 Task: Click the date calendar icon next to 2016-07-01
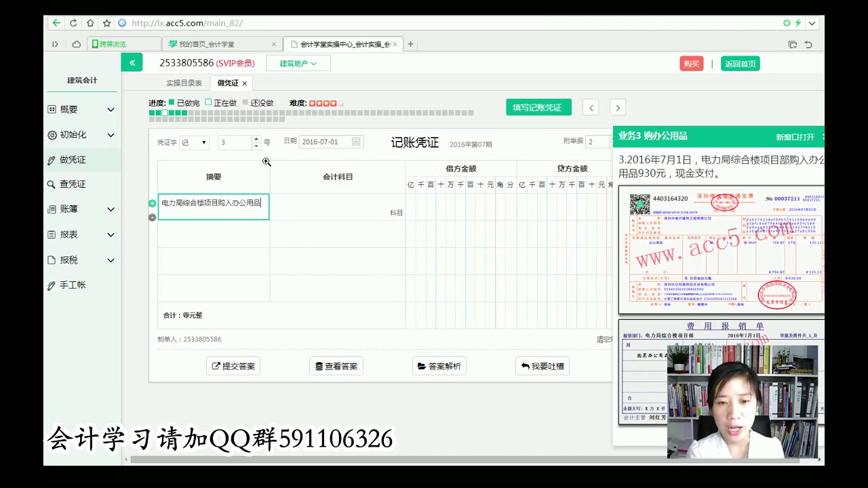pos(356,142)
